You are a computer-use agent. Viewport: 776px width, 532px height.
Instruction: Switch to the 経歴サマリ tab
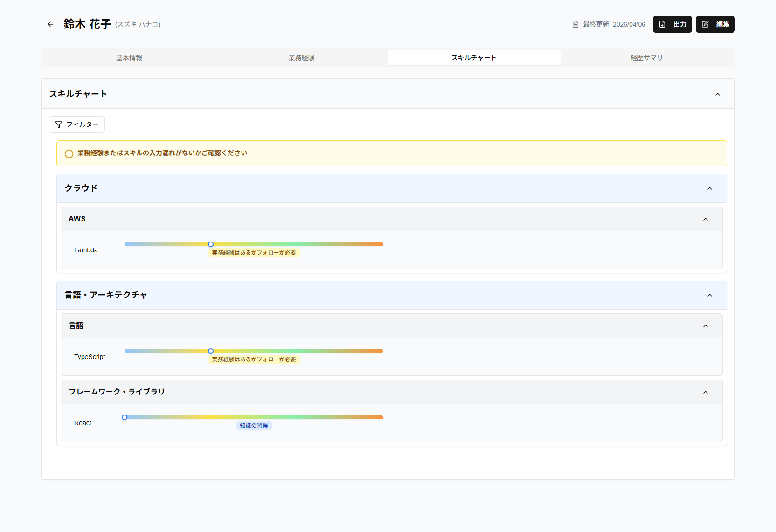pyautogui.click(x=647, y=58)
